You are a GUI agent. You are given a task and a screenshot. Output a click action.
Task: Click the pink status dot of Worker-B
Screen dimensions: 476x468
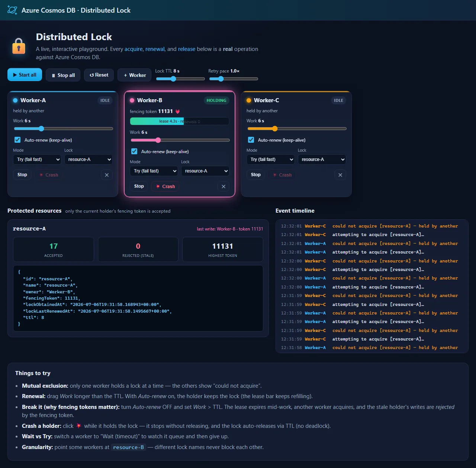click(x=132, y=100)
